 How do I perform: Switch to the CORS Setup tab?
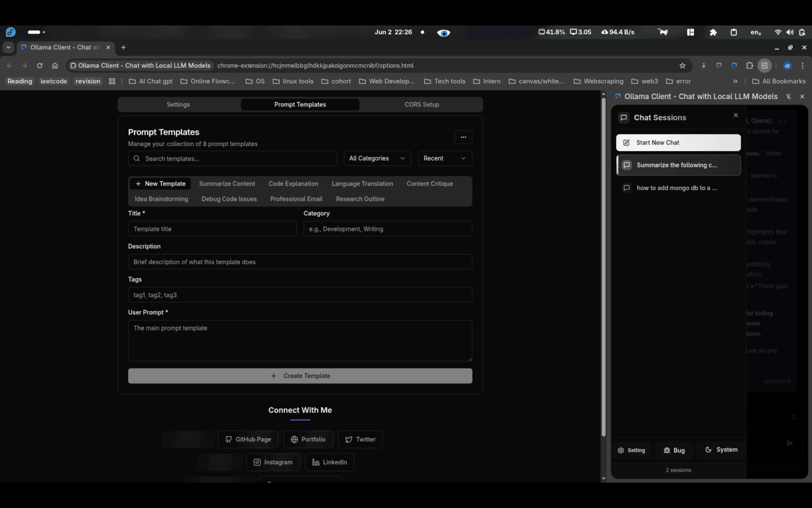(x=422, y=104)
